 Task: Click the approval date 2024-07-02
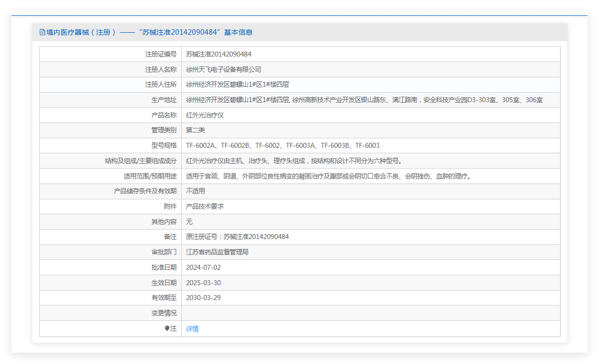point(203,267)
